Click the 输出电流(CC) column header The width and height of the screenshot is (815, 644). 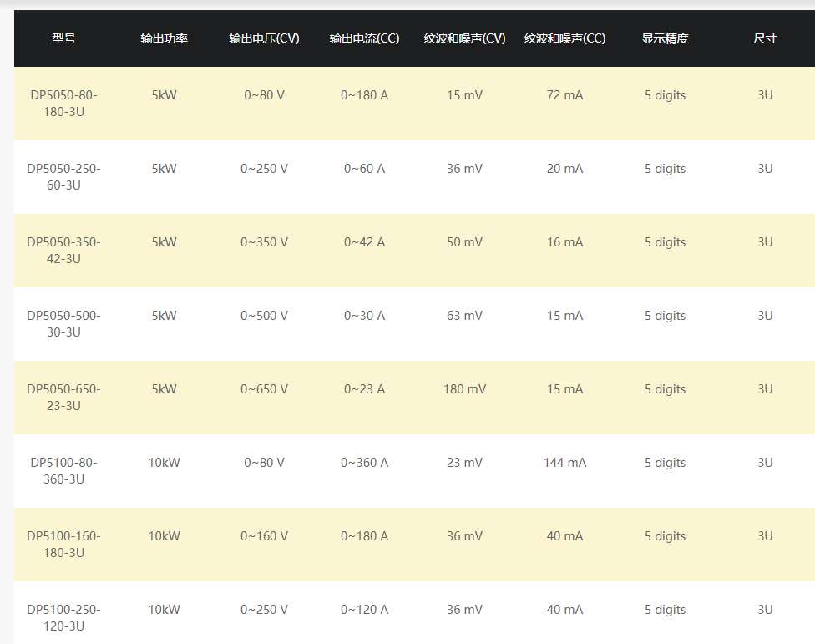click(364, 38)
